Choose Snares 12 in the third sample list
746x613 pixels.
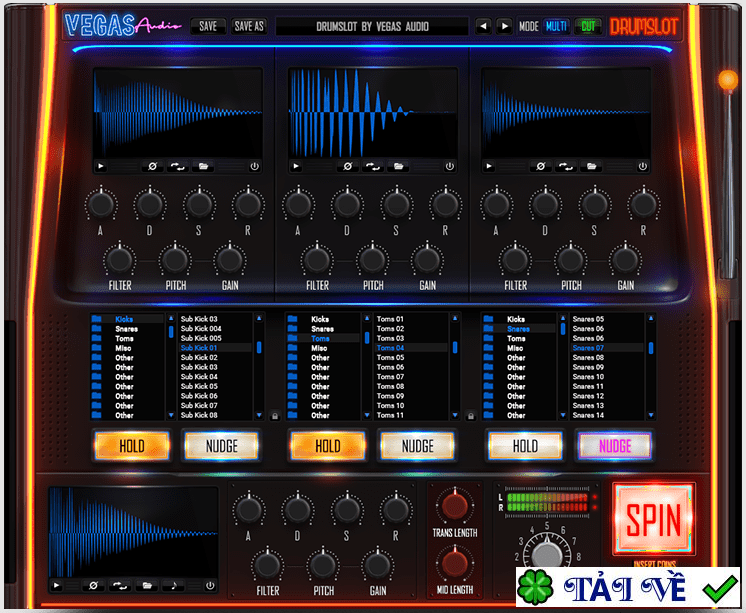pyautogui.click(x=608, y=396)
